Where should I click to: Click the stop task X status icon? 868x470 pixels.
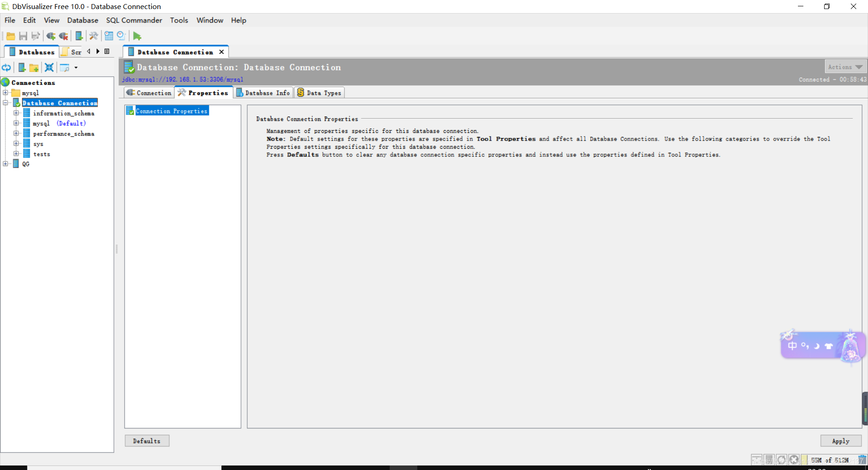pyautogui.click(x=794, y=460)
